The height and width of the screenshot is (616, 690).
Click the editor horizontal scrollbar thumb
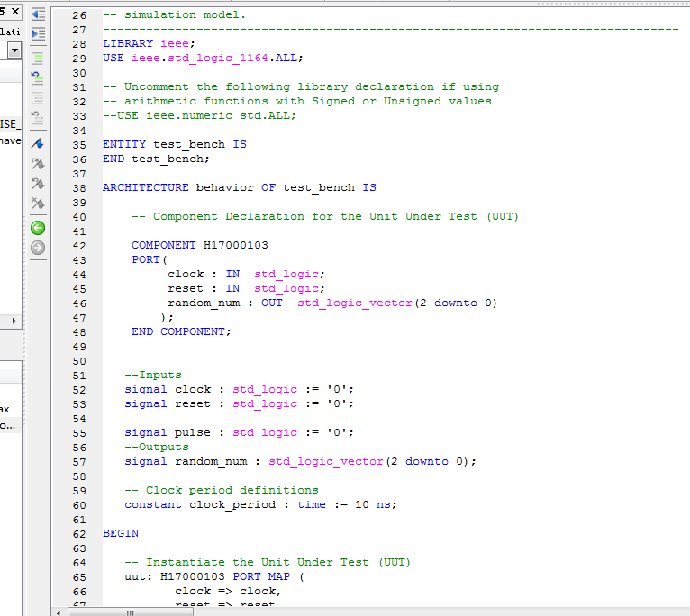tap(130, 612)
